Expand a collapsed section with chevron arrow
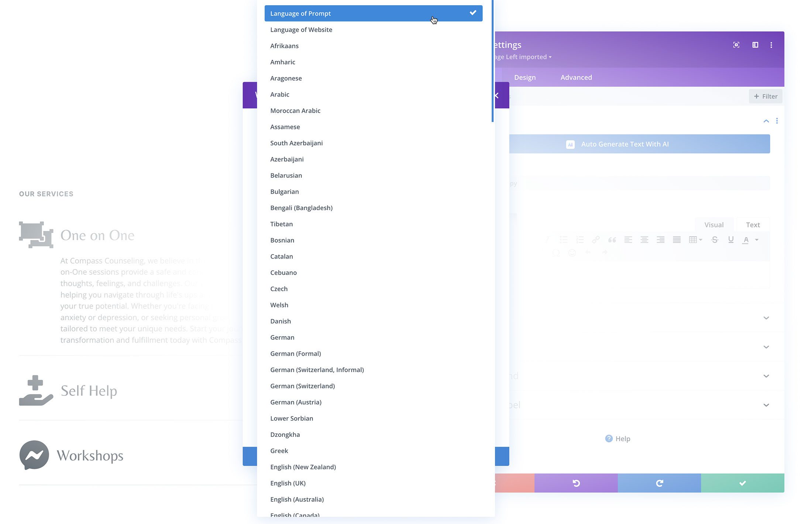 pyautogui.click(x=766, y=317)
